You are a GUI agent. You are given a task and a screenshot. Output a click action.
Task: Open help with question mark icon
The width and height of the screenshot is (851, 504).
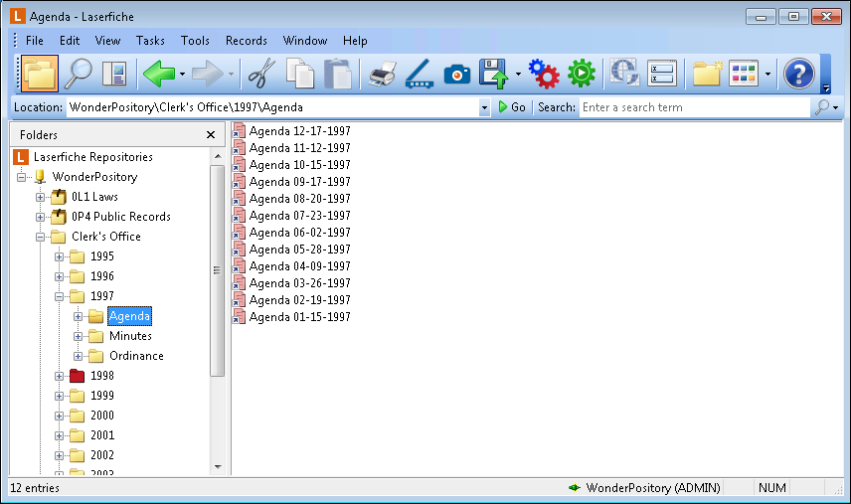tap(799, 74)
